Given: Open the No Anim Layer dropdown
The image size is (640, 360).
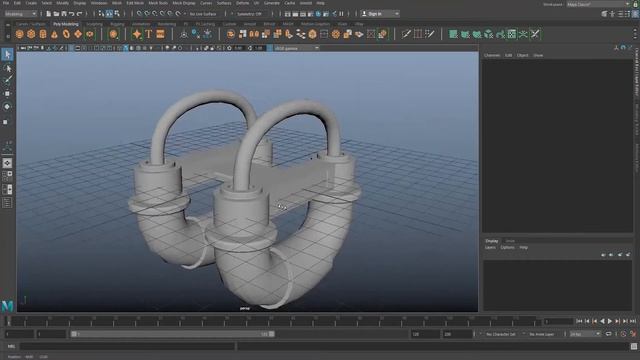Looking at the screenshot, I should point(542,334).
